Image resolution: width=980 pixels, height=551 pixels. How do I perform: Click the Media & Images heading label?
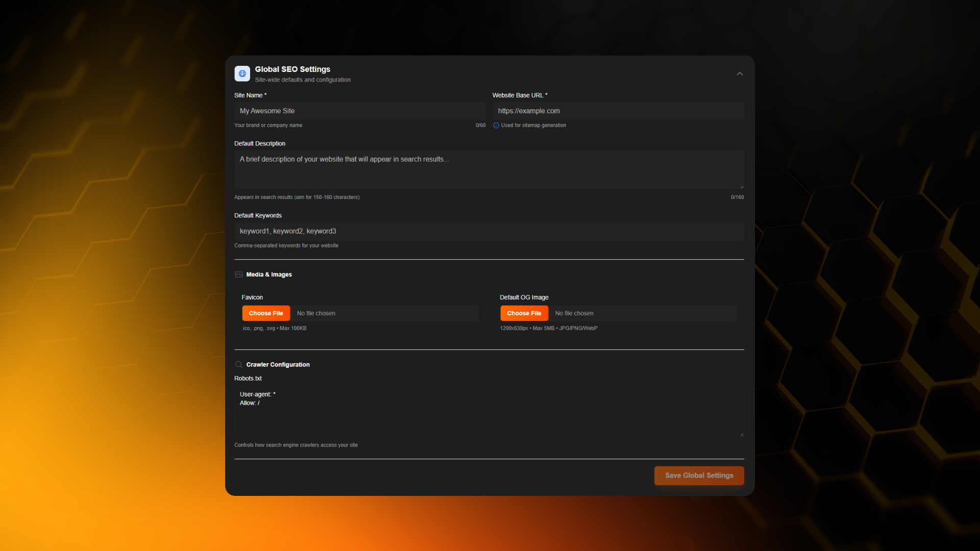pos(269,274)
